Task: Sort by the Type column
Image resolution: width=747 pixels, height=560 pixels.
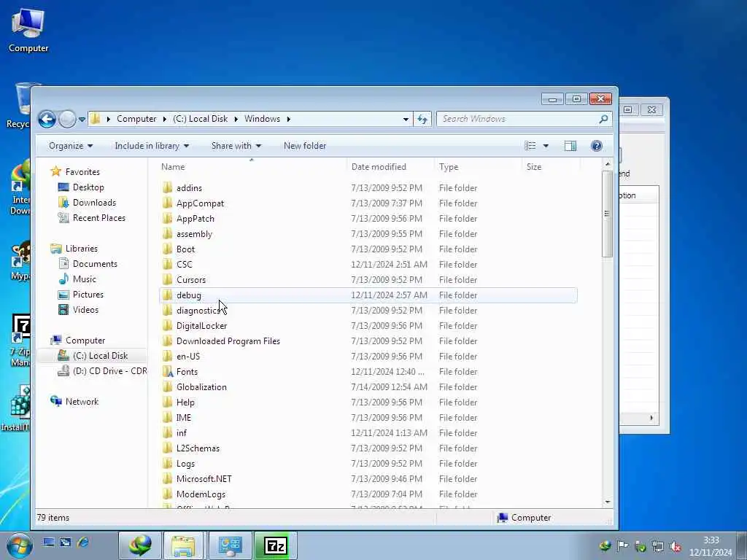Action: pos(449,167)
